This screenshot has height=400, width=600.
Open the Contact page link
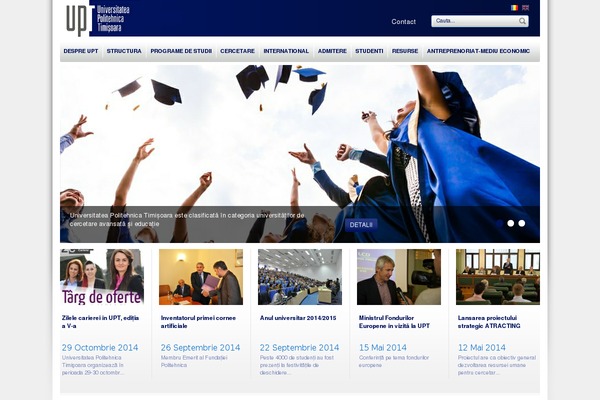click(403, 22)
